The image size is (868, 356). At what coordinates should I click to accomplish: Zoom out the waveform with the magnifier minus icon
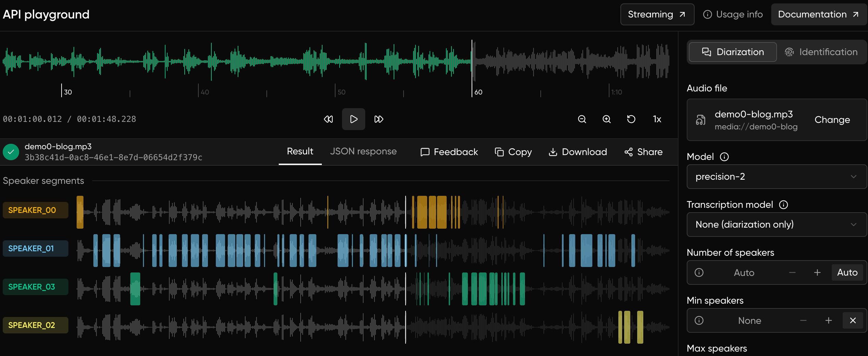(x=582, y=119)
